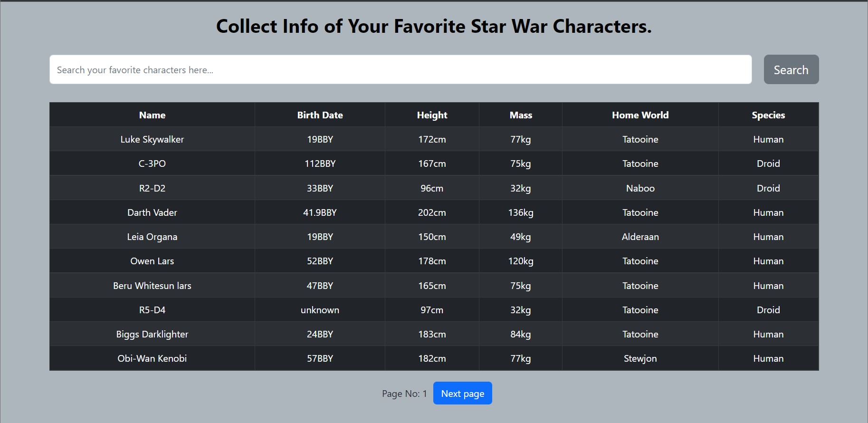Click the Search button
The image size is (868, 423).
[x=791, y=69]
